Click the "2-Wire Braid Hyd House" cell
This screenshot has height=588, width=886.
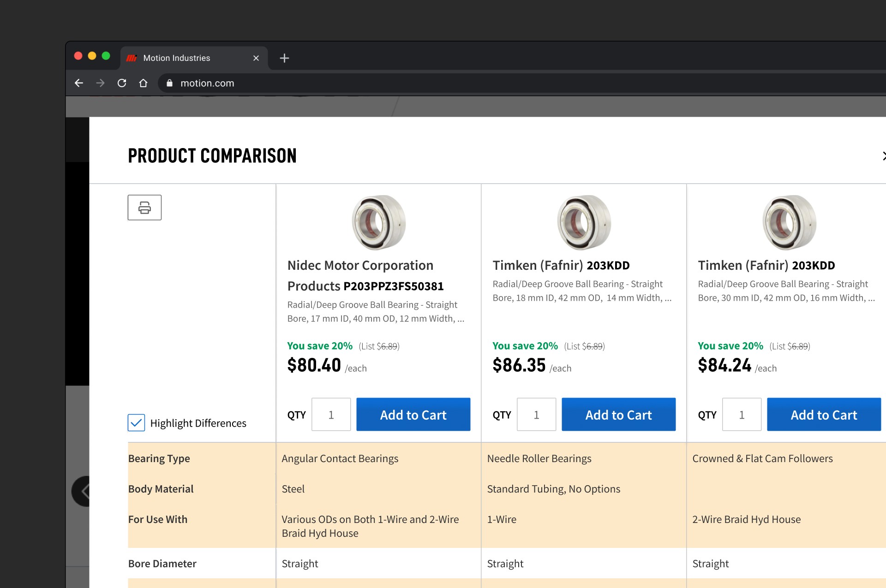click(747, 519)
